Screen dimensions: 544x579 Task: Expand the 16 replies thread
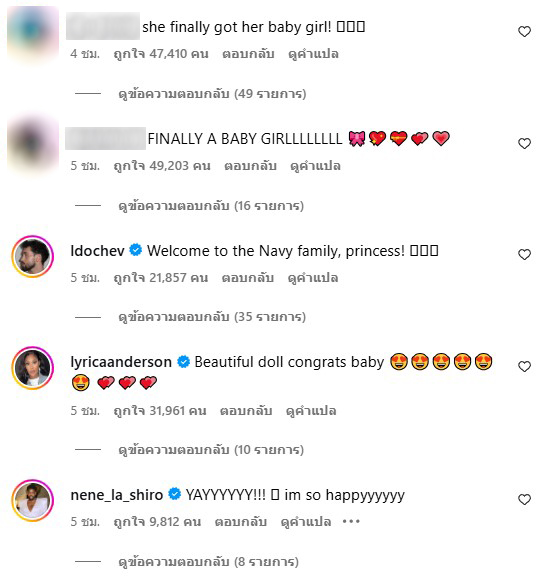pos(211,206)
